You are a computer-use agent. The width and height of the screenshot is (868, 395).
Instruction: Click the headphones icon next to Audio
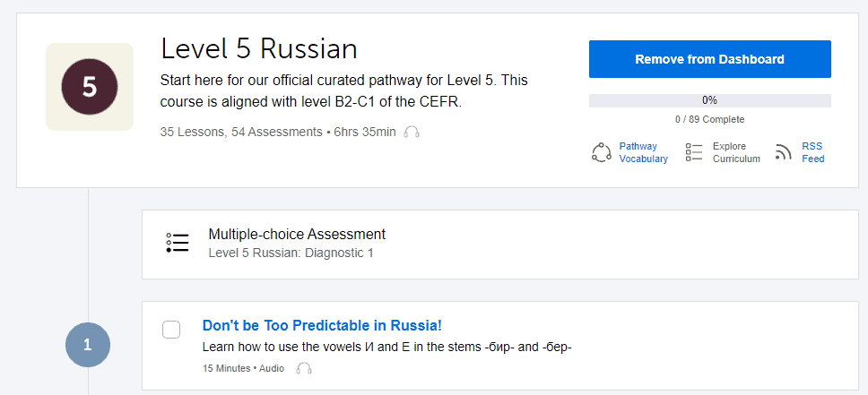(304, 368)
